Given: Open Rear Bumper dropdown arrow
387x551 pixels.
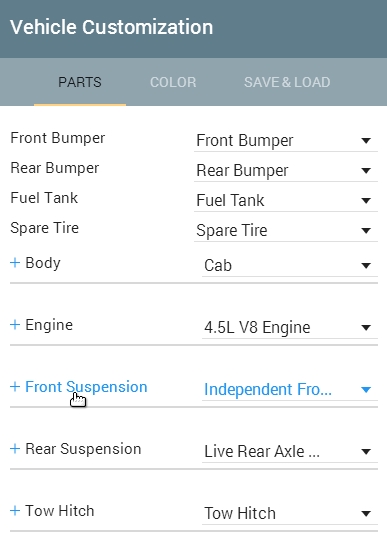Looking at the screenshot, I should coord(366,170).
